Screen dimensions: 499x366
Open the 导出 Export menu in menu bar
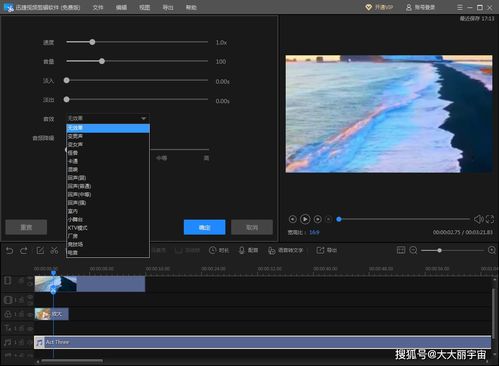168,7
